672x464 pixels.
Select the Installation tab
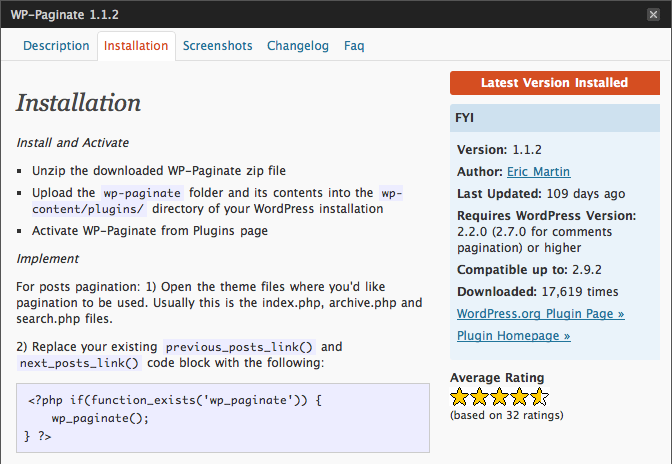(136, 46)
